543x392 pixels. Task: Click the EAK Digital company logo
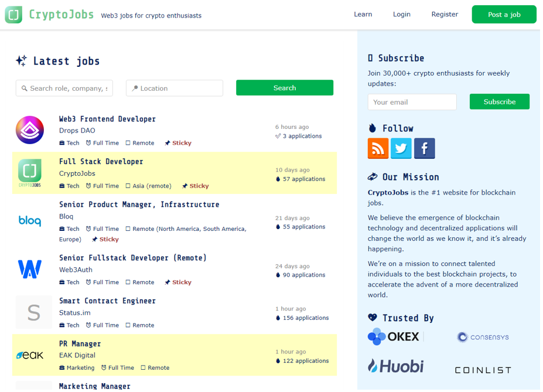tap(30, 355)
